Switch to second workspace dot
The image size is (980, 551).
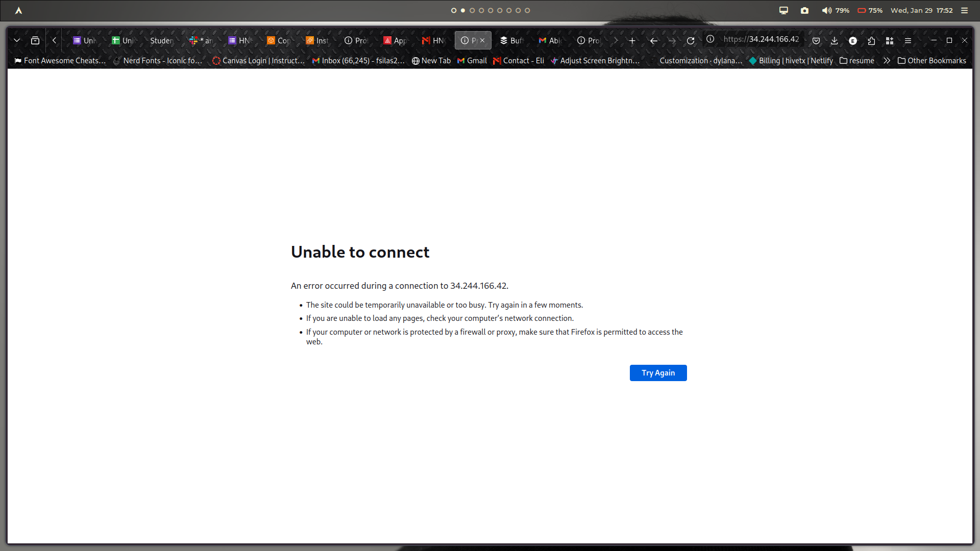tap(463, 10)
